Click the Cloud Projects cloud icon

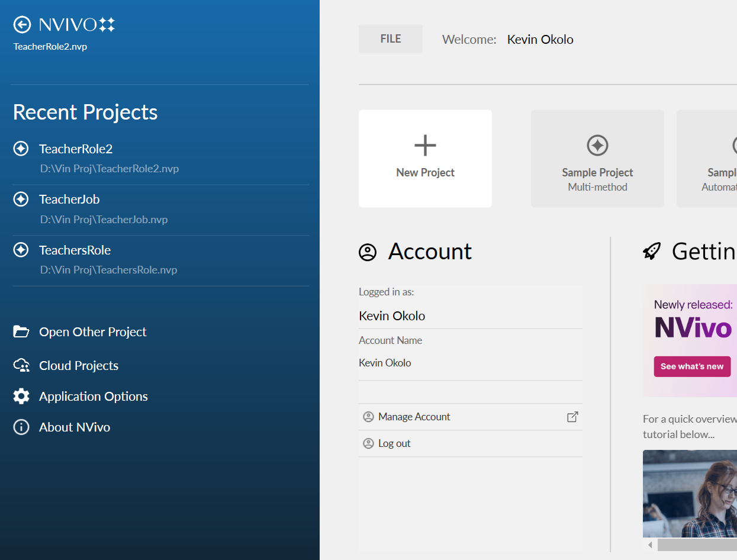[21, 366]
